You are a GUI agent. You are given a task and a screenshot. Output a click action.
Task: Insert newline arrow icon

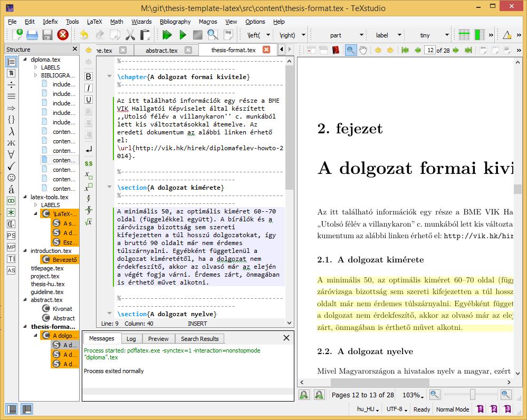(x=89, y=150)
